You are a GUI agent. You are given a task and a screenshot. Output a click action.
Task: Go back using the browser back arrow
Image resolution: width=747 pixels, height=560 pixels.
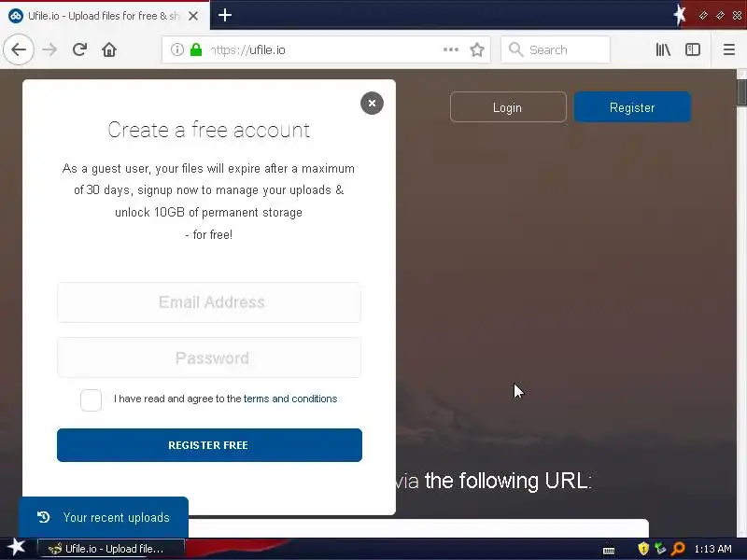19,49
